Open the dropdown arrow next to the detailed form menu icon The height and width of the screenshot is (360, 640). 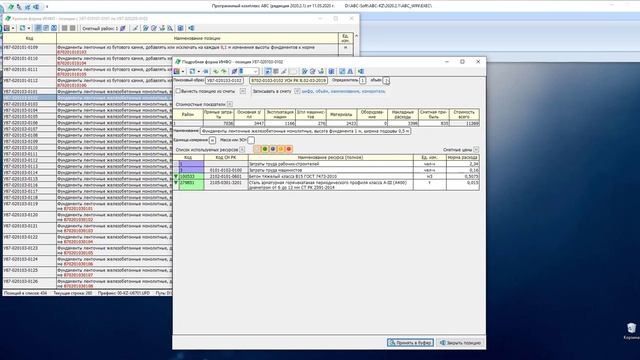[x=183, y=71]
